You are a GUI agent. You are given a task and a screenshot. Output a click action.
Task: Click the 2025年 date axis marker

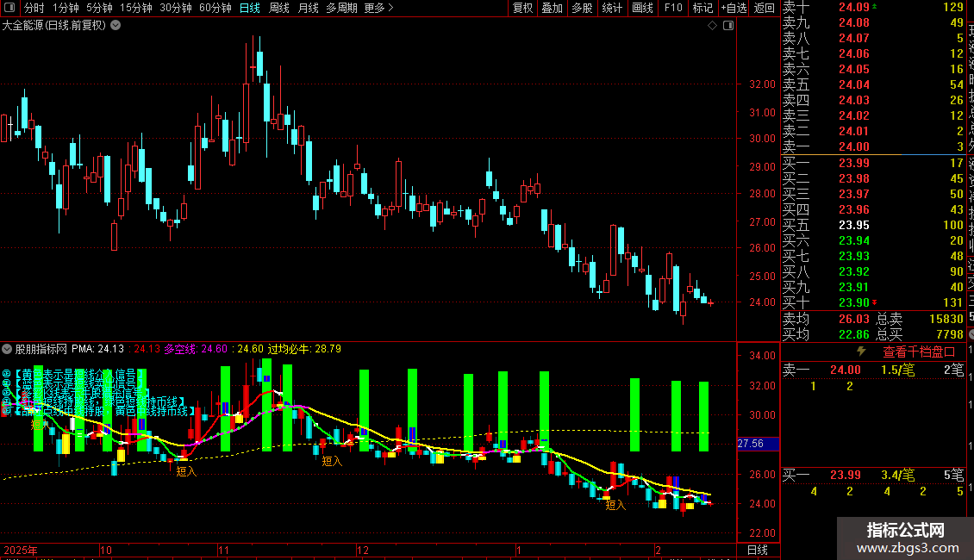tap(21, 550)
